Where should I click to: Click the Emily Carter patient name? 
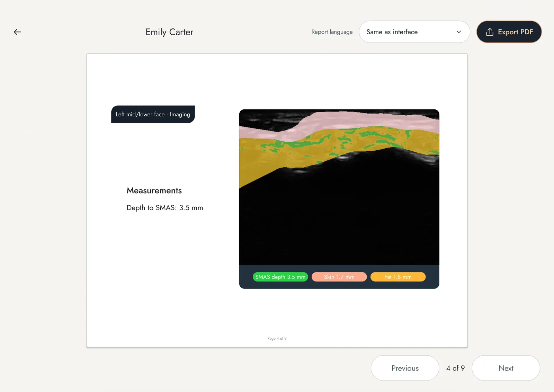click(169, 32)
